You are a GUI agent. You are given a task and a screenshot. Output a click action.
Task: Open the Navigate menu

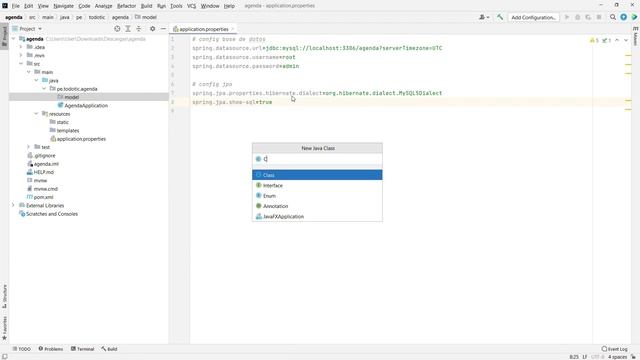[63, 6]
